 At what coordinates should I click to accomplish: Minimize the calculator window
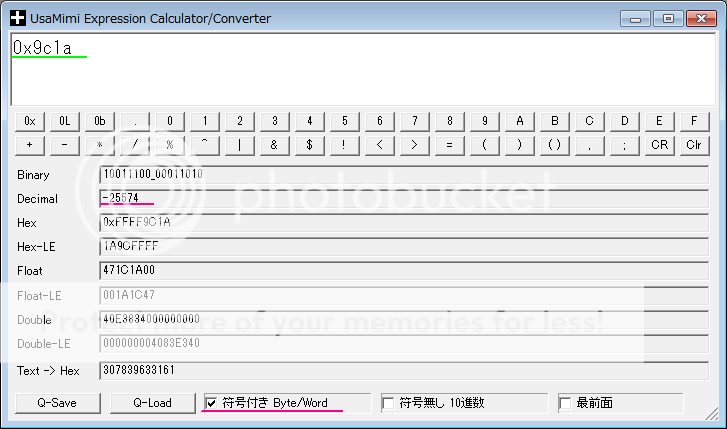coord(635,19)
